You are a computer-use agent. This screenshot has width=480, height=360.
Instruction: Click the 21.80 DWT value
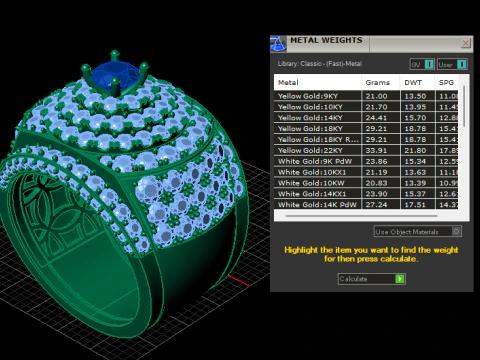(x=415, y=150)
